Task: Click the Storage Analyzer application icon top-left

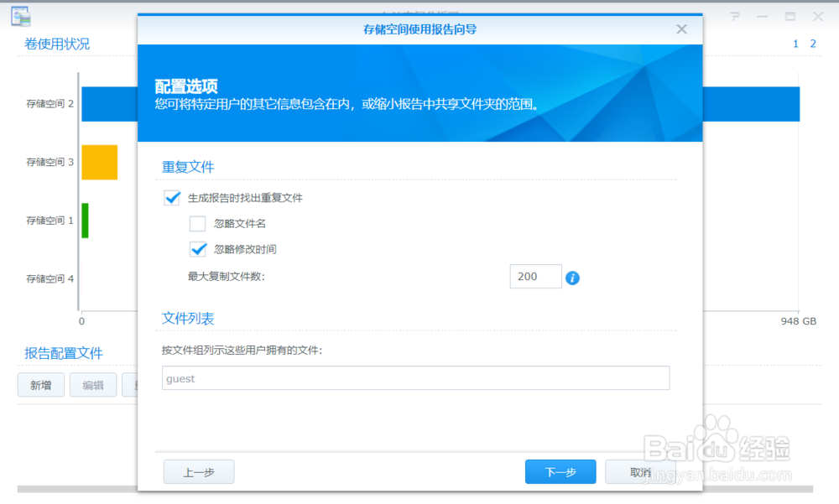Action: click(x=23, y=15)
